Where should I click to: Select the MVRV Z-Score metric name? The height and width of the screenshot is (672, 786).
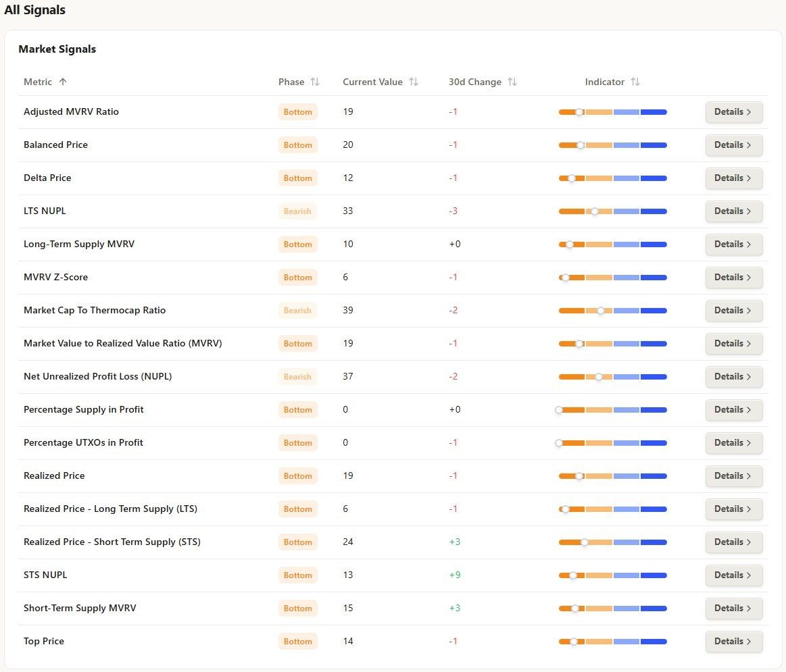(55, 277)
